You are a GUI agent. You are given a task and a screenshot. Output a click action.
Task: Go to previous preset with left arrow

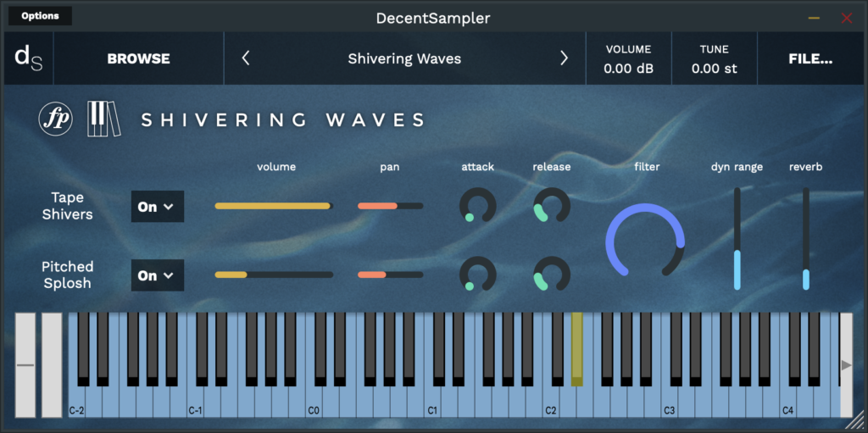(x=246, y=58)
